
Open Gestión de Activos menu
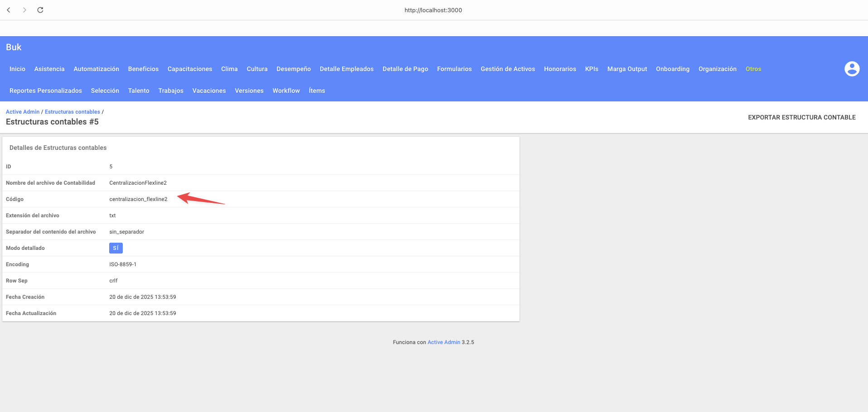click(x=507, y=69)
